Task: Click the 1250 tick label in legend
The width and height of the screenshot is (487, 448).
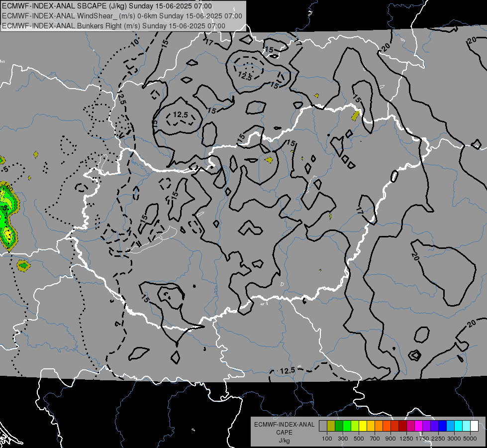Action: [x=406, y=439]
